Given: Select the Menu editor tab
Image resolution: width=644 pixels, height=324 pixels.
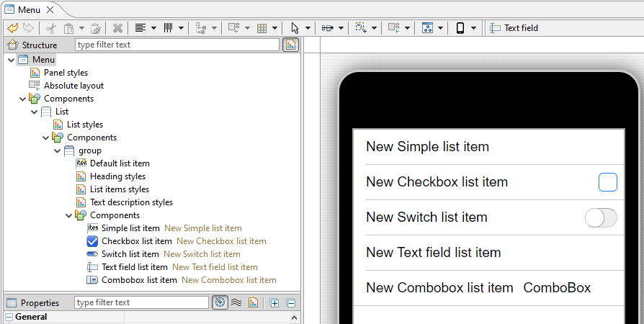Looking at the screenshot, I should (x=29, y=9).
